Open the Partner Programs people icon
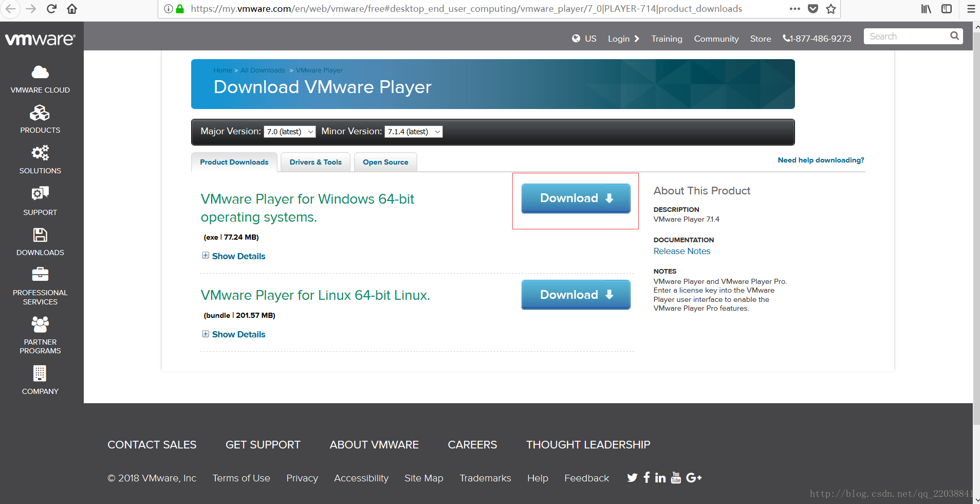The width and height of the screenshot is (980, 504). pyautogui.click(x=40, y=324)
